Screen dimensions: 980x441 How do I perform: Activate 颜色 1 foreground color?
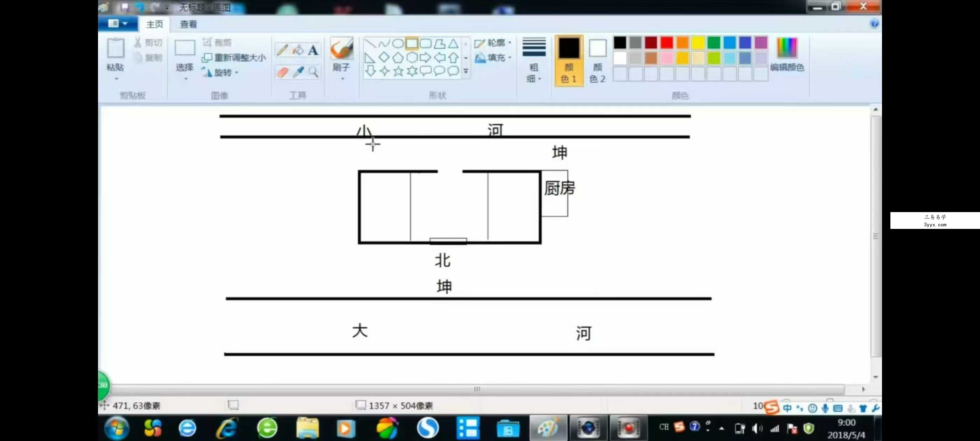tap(569, 61)
